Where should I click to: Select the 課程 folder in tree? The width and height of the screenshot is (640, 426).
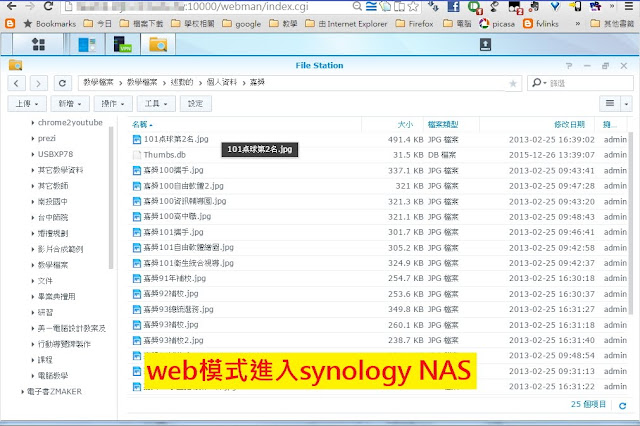point(45,360)
